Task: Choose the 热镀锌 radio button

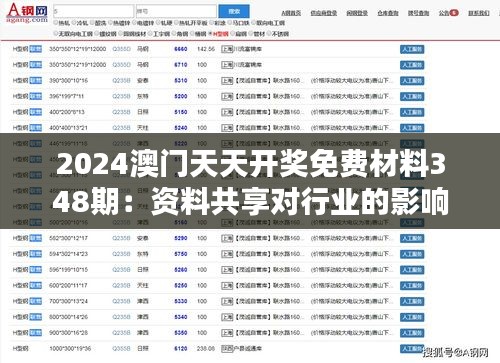Action: [111, 23]
